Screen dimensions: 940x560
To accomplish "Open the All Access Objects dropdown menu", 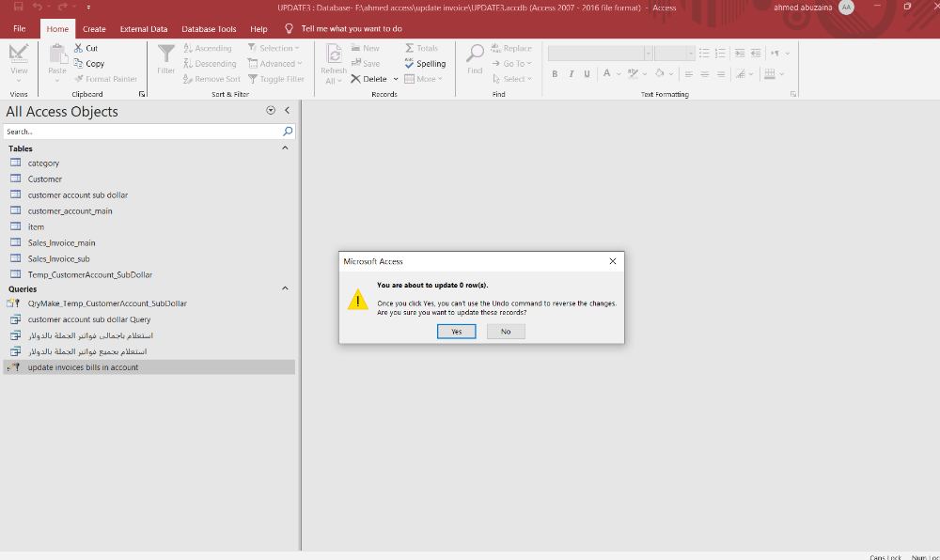I will pos(271,111).
